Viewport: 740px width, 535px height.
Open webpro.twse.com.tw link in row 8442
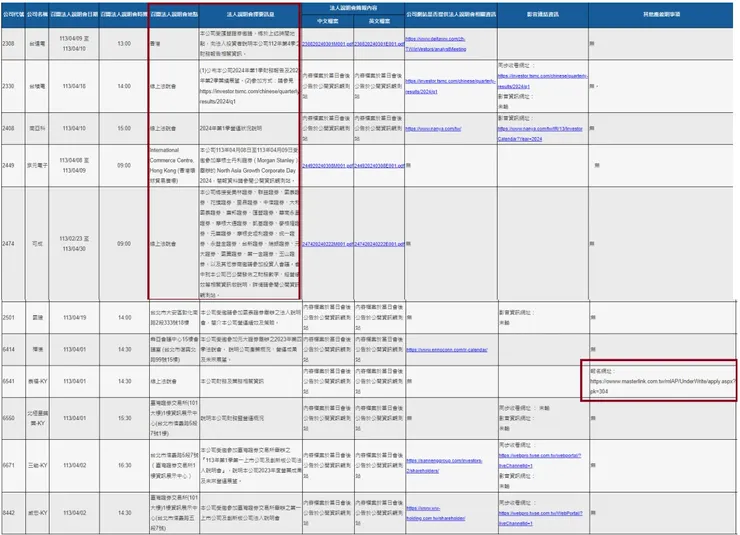tap(540, 518)
